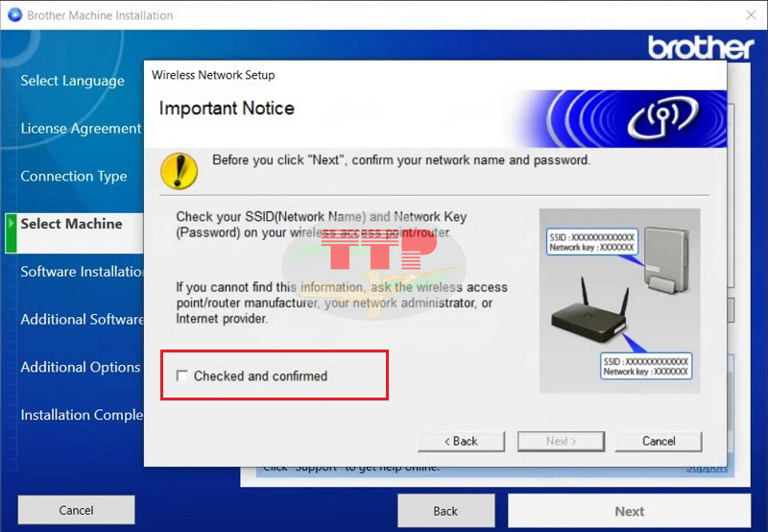Click the 'Check your SSID(Network Name)' paragraph
The image size is (768, 532).
pyautogui.click(x=322, y=225)
